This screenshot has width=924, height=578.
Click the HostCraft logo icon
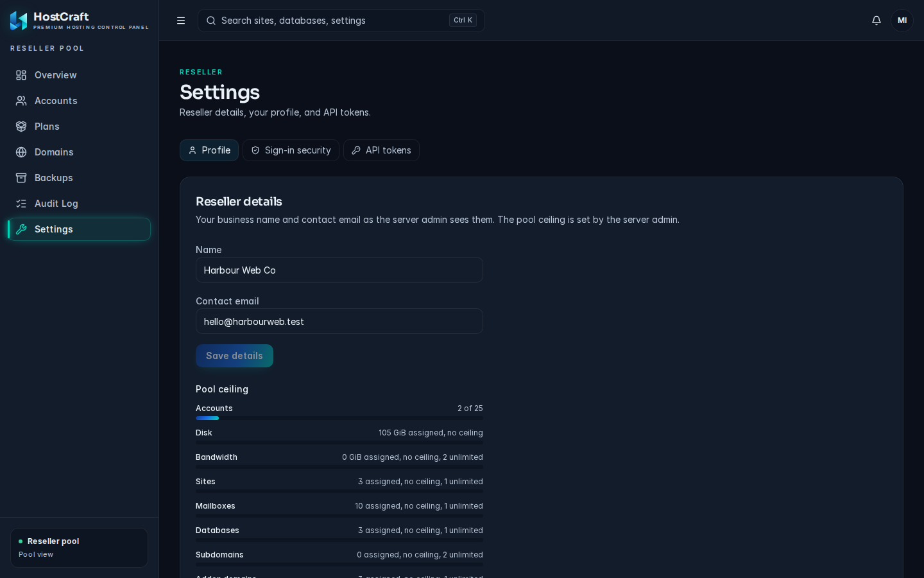point(19,21)
